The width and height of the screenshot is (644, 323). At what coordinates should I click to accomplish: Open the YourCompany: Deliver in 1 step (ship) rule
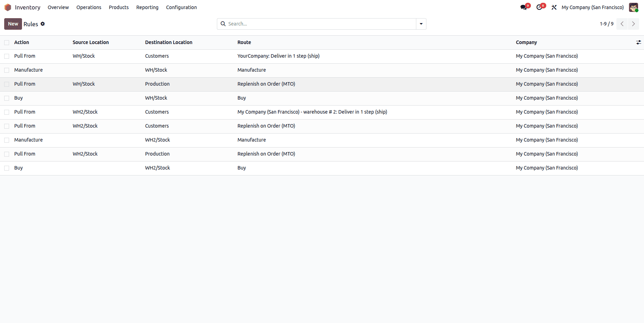click(278, 56)
